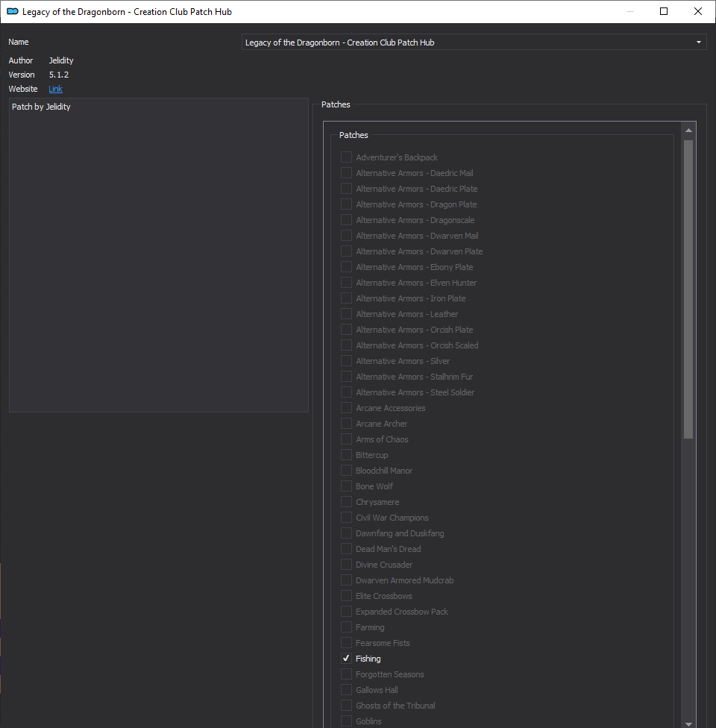Select Alternative Armors - Dwarven Mail checkbox
Viewport: 716px width, 728px height.
coord(346,236)
